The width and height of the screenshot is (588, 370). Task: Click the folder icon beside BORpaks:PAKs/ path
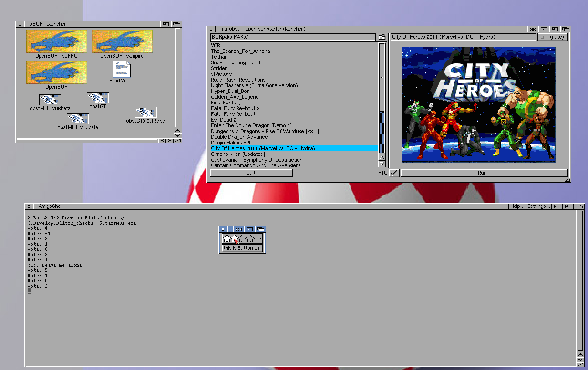click(x=382, y=37)
